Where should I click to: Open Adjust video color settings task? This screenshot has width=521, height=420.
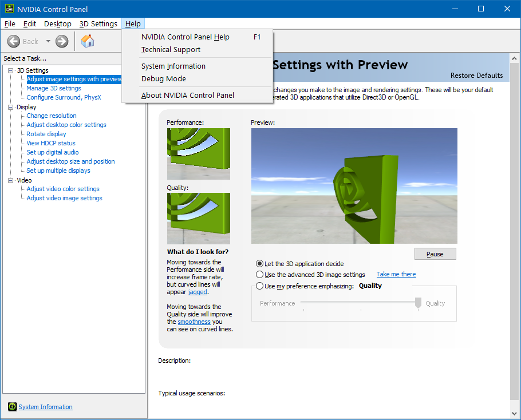63,189
